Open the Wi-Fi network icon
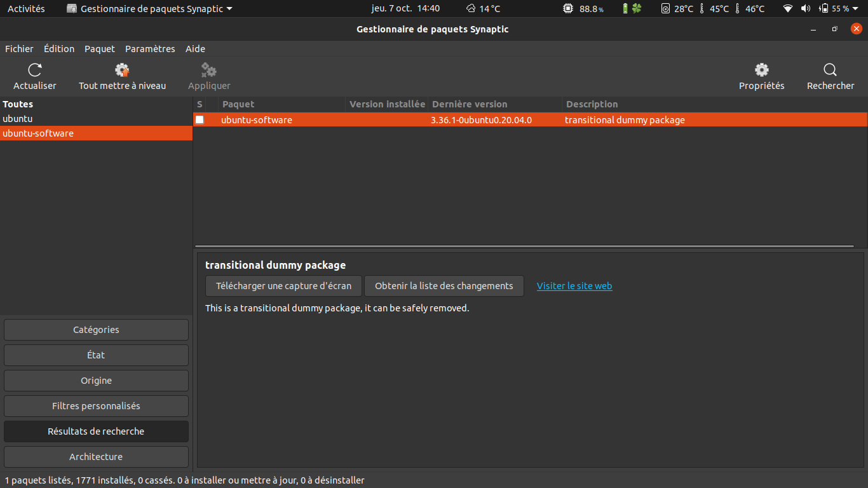The image size is (868, 488). click(x=788, y=9)
